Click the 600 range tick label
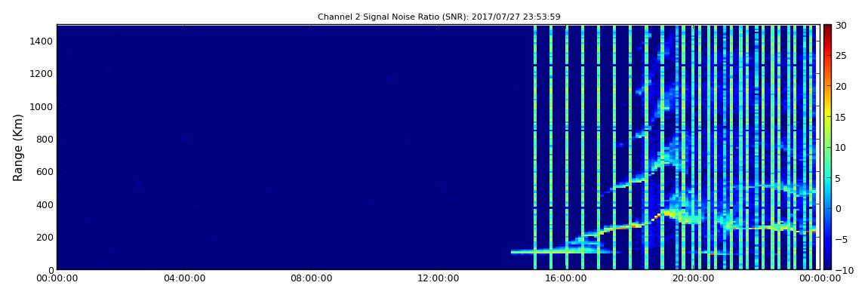Viewport: 868px width, 307px height. point(45,171)
